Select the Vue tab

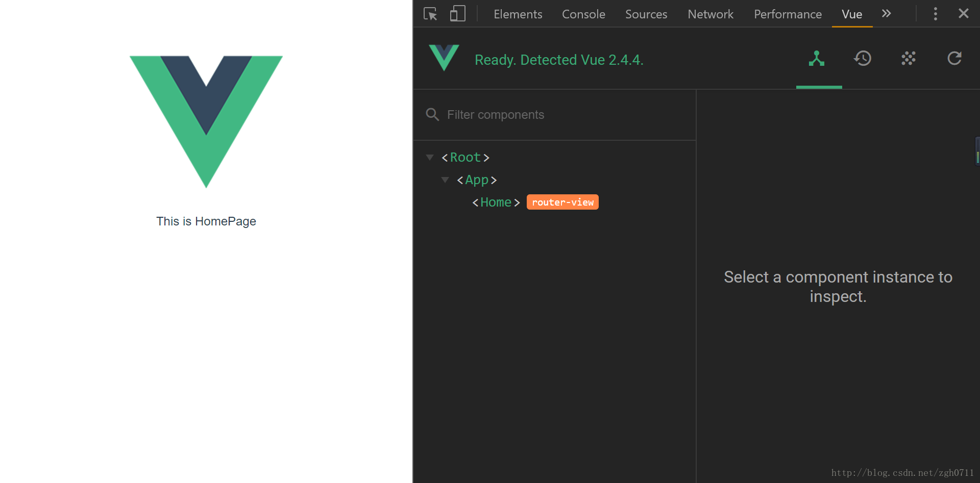(x=852, y=14)
